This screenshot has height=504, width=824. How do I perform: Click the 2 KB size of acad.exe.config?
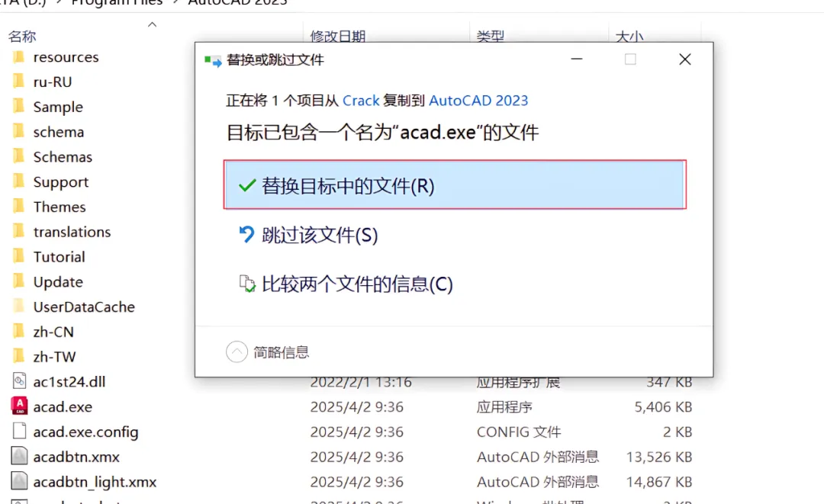(x=678, y=432)
